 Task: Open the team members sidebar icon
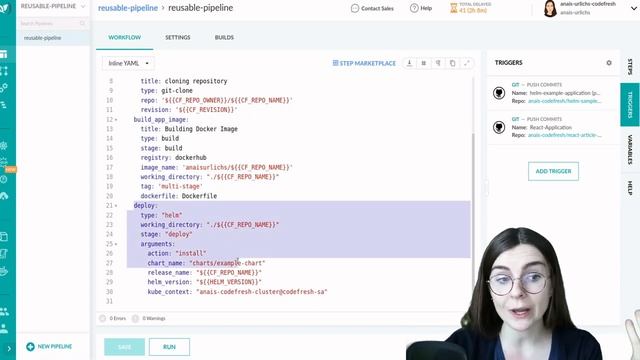click(x=4, y=312)
